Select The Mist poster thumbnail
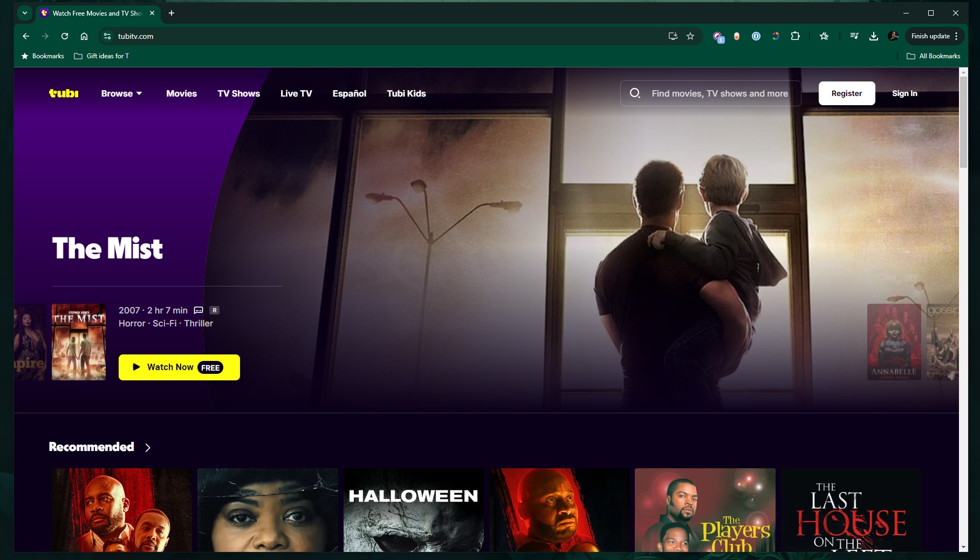Screen dimensions: 980x560 [79, 342]
